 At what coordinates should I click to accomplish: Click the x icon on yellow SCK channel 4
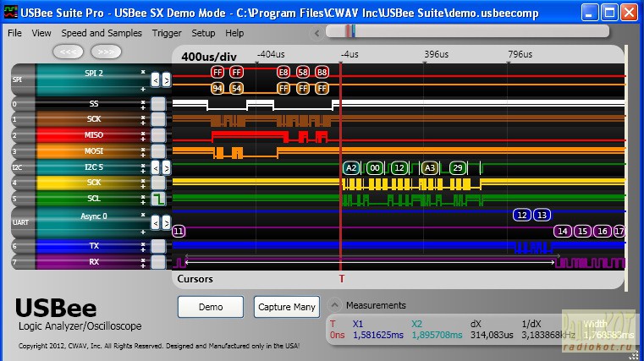click(143, 181)
